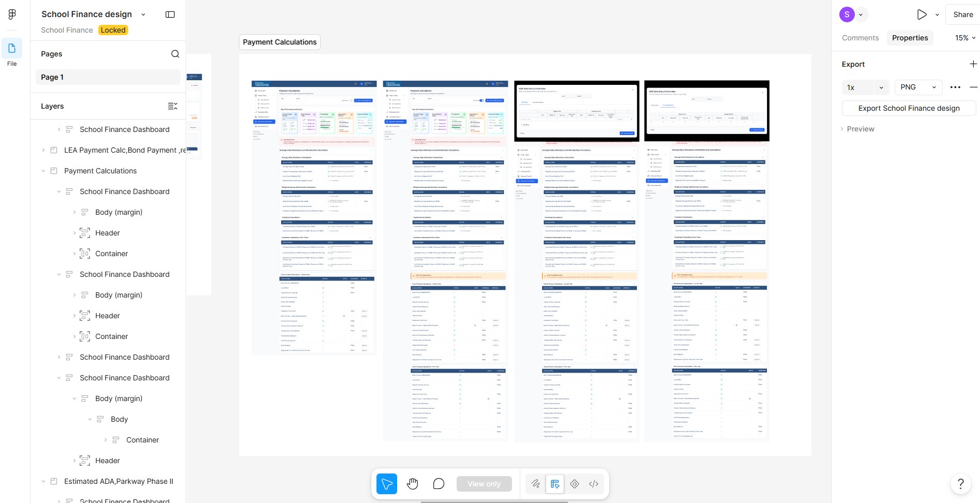Open file name dropdown chevron
The image size is (980, 503).
tap(143, 14)
